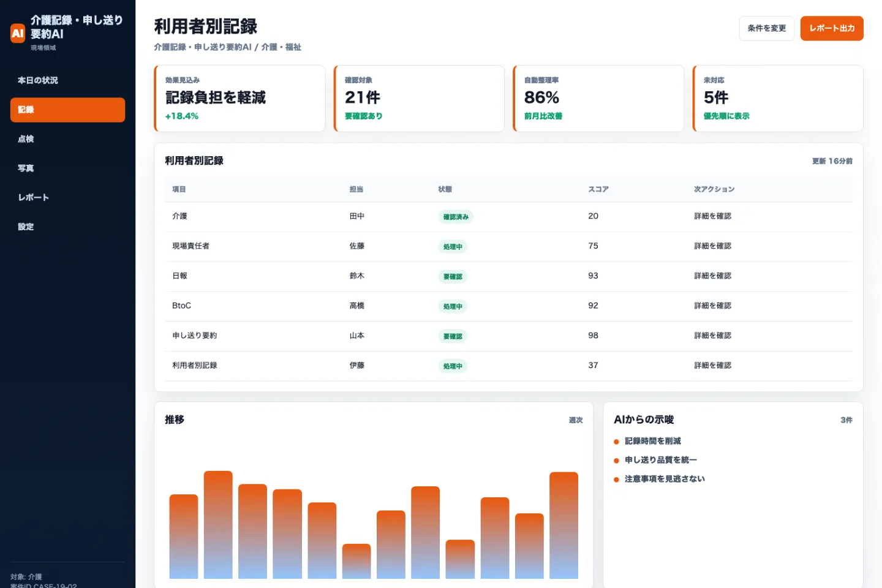The image size is (882, 588).
Task: Click 詳細を確認 in the 日報 row
Action: pos(712,276)
